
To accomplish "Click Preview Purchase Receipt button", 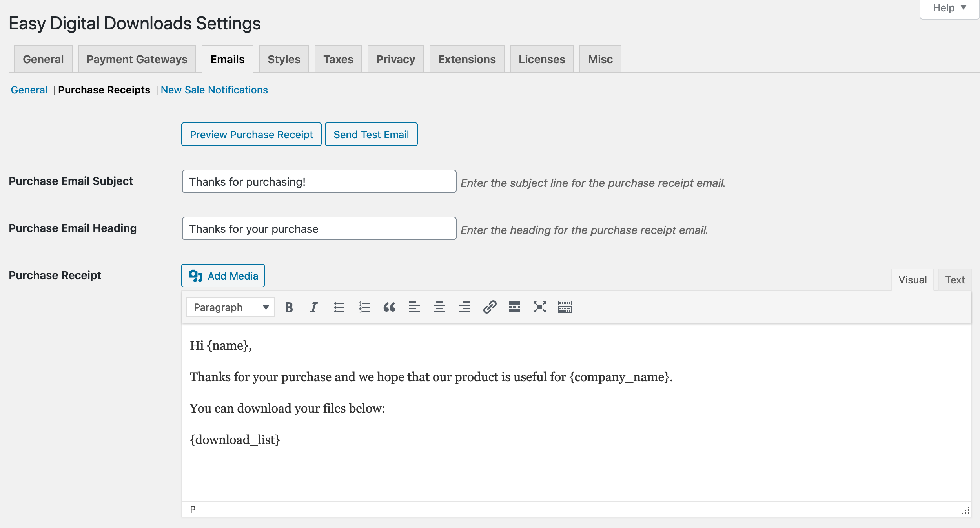I will pos(251,135).
